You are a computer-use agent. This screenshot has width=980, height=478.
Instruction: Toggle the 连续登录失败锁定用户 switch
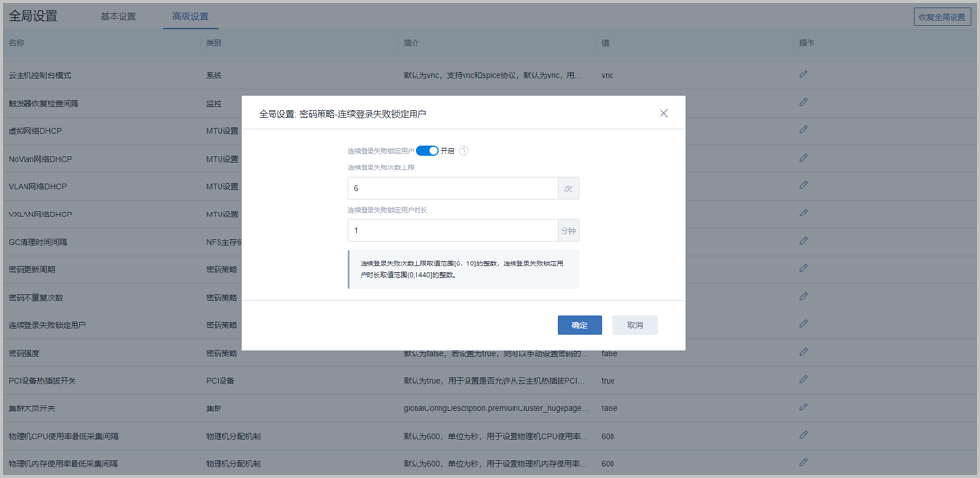pyautogui.click(x=426, y=151)
